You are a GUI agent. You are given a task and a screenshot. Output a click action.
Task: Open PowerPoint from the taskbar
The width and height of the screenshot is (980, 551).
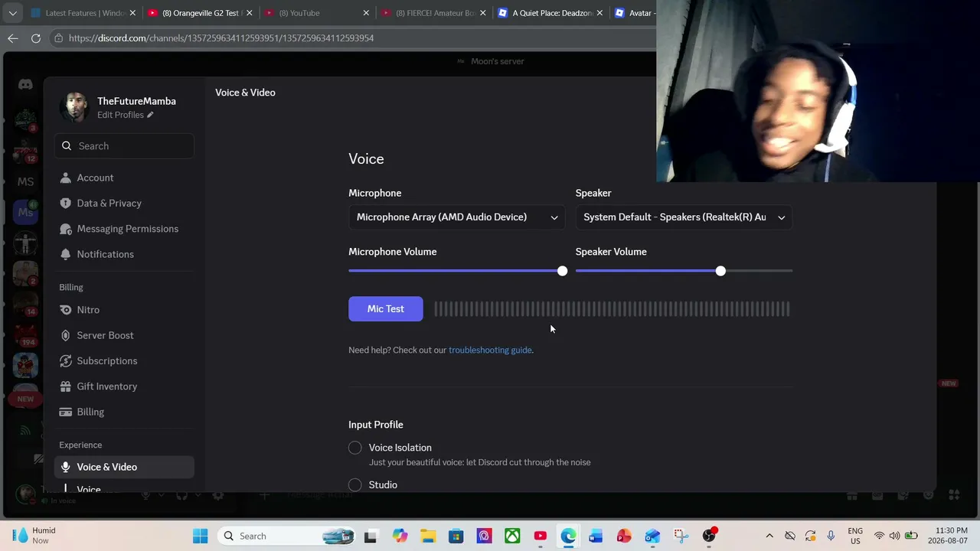(624, 536)
